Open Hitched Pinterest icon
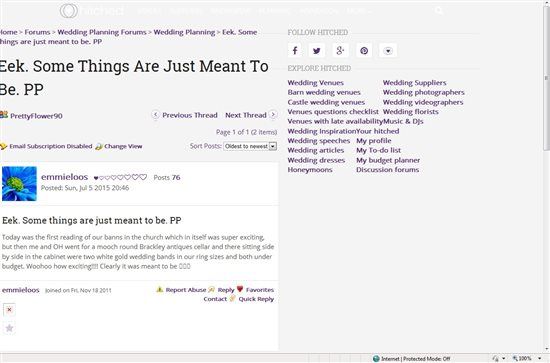The image size is (550, 363). [x=364, y=51]
